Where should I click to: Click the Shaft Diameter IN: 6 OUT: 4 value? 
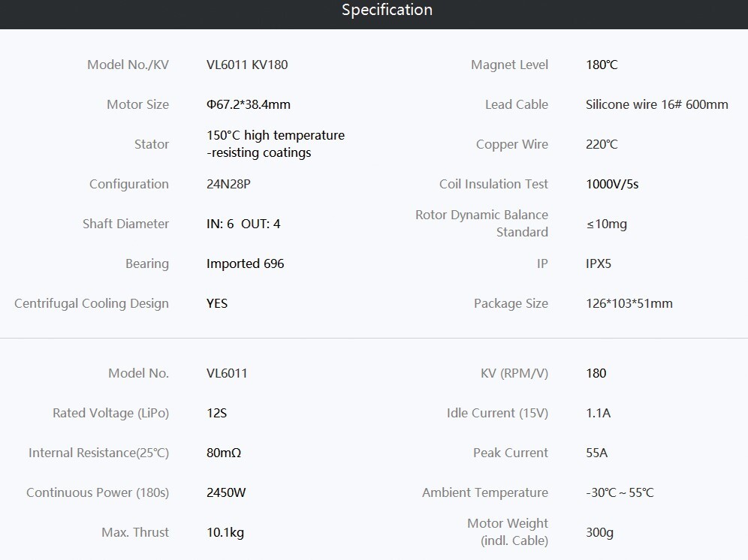pyautogui.click(x=243, y=224)
